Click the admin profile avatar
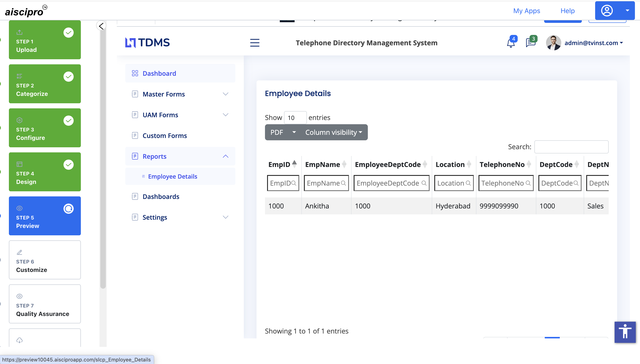This screenshot has height=364, width=640. coord(553,43)
